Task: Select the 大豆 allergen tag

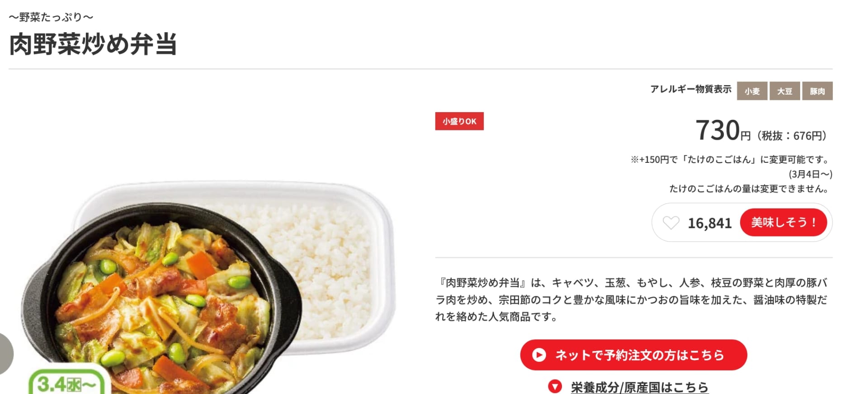Action: click(x=785, y=91)
